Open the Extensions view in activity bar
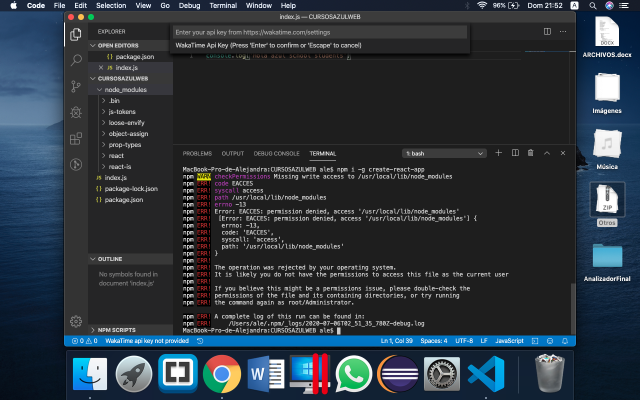 point(76,137)
